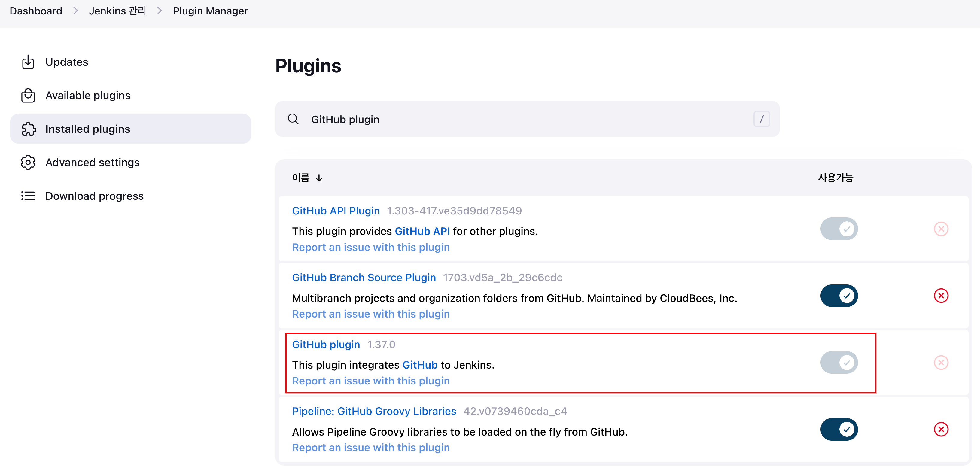The image size is (980, 468).
Task: Toggle off Pipeline: GitHub Groovy Libraries
Action: point(839,429)
